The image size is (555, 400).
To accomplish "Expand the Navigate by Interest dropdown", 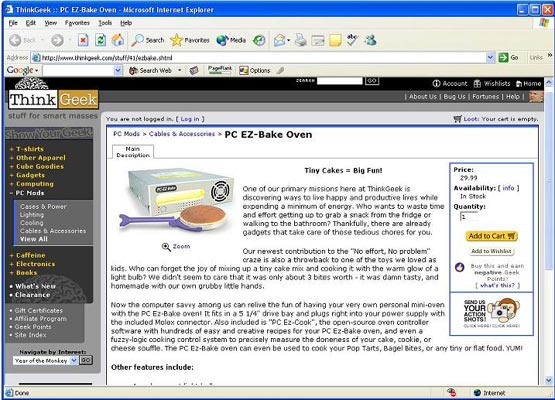I will point(74,360).
